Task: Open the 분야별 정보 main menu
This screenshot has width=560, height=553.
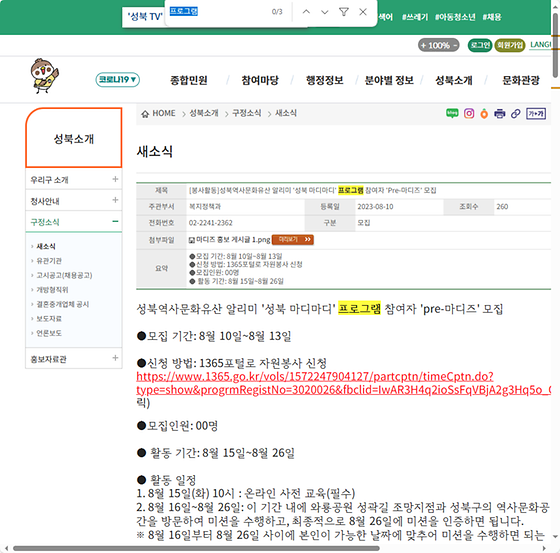Action: point(389,80)
